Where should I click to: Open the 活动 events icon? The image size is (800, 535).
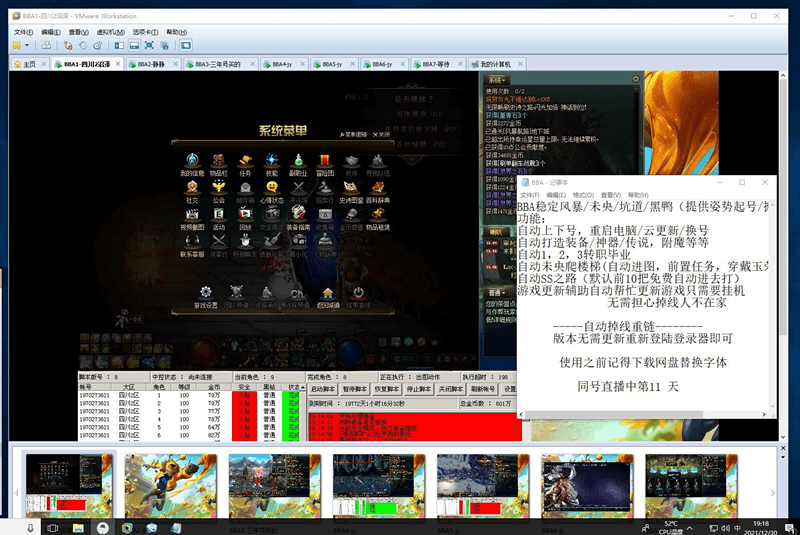[219, 218]
